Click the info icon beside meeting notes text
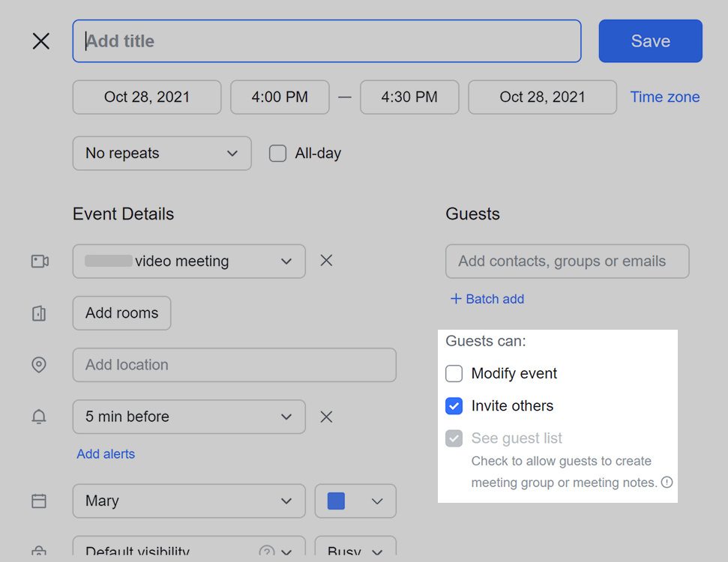Image resolution: width=728 pixels, height=562 pixels. point(667,483)
